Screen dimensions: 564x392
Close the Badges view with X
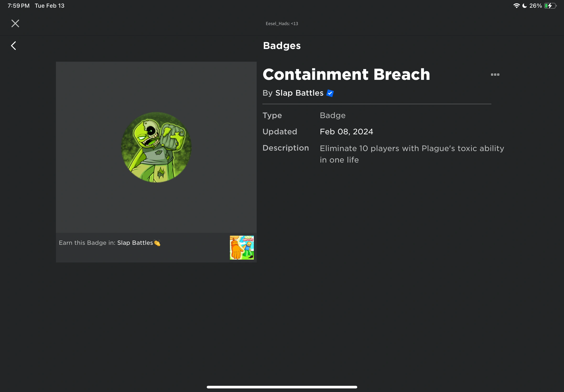pos(15,24)
